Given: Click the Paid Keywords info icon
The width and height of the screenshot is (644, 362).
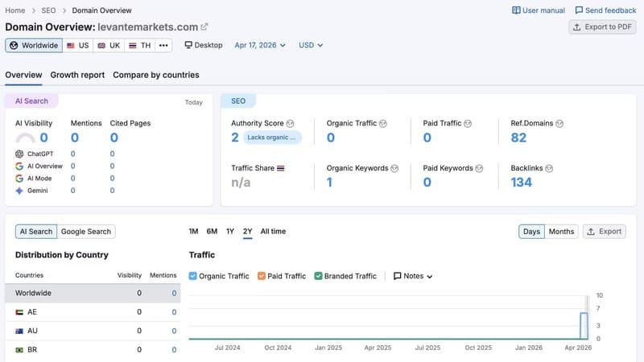Looking at the screenshot, I should [x=479, y=168].
